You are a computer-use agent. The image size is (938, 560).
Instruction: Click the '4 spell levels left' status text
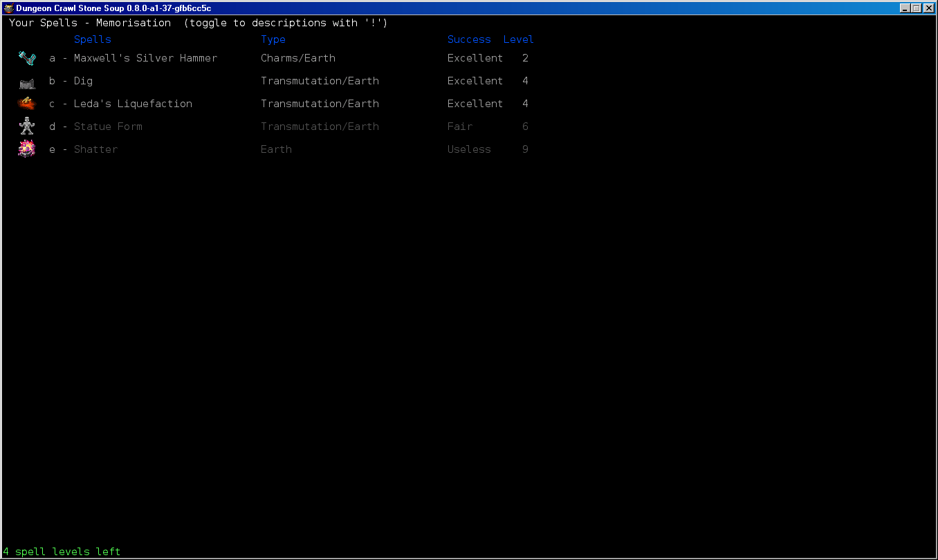click(x=62, y=552)
